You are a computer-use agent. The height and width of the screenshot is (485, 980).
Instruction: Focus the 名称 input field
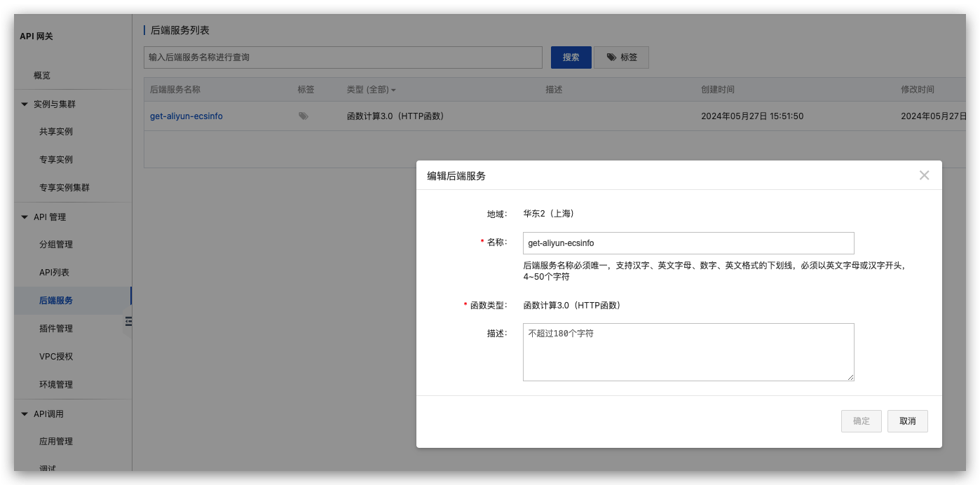coord(688,243)
